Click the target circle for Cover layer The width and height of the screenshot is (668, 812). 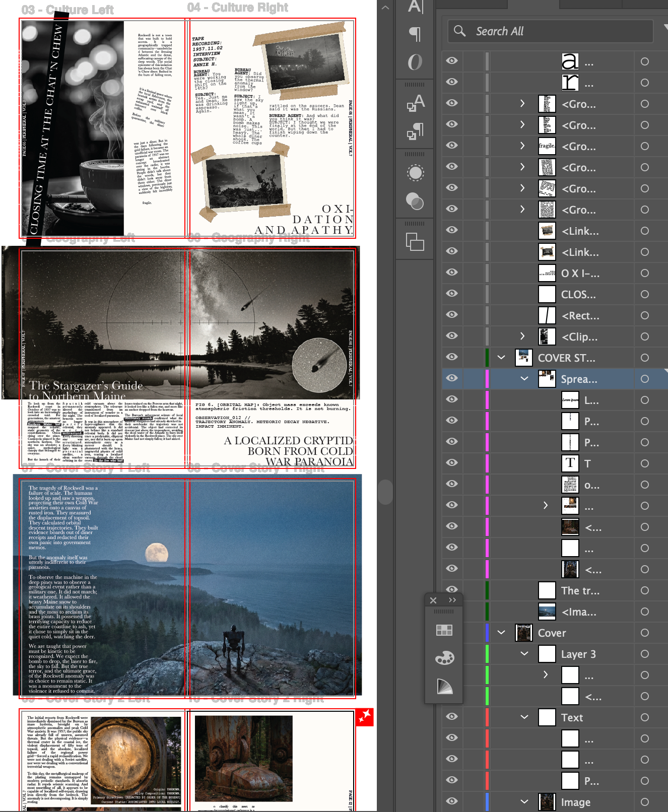pyautogui.click(x=645, y=633)
